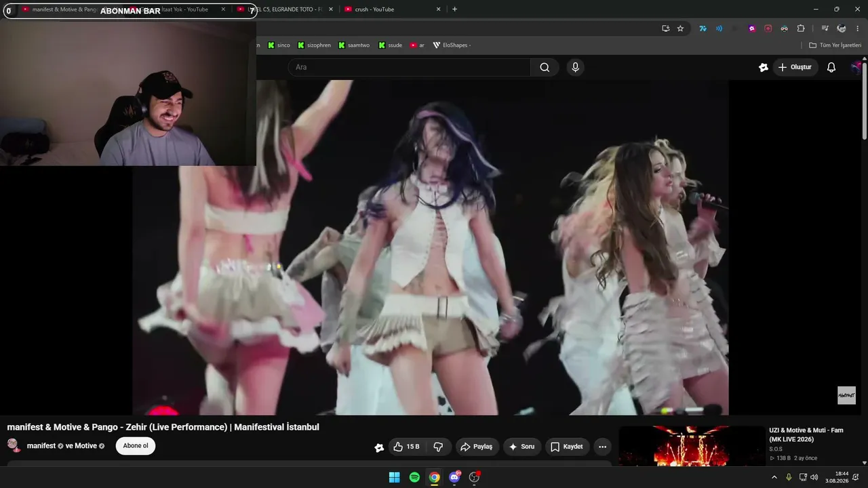This screenshot has width=868, height=488.
Task: Close the İtaat Yok tab
Action: [223, 9]
